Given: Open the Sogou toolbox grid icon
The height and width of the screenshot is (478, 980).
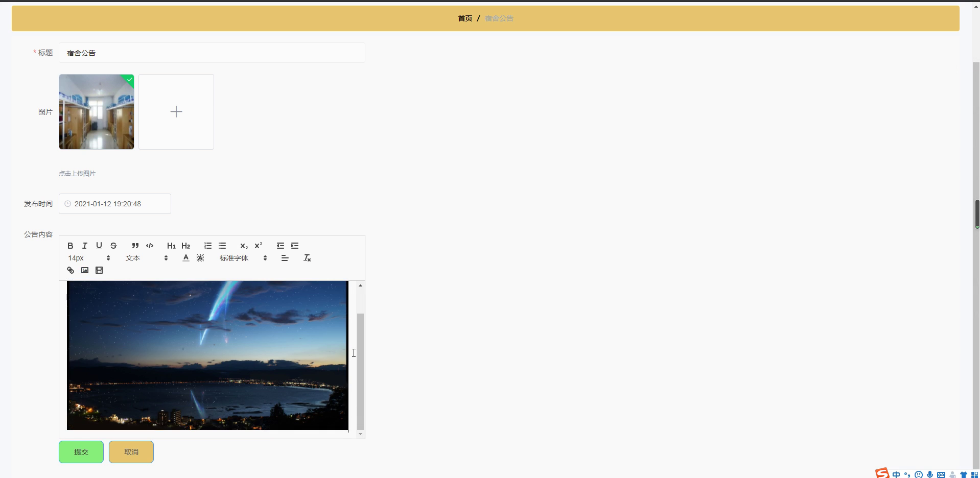Looking at the screenshot, I should click(x=974, y=474).
